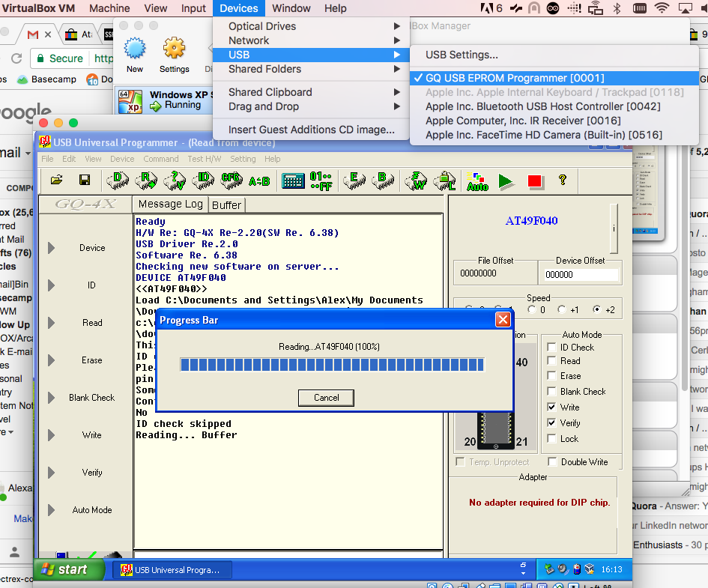Uncheck the Verify checkbox in Auto Mode
This screenshot has width=708, height=588.
coord(552,423)
